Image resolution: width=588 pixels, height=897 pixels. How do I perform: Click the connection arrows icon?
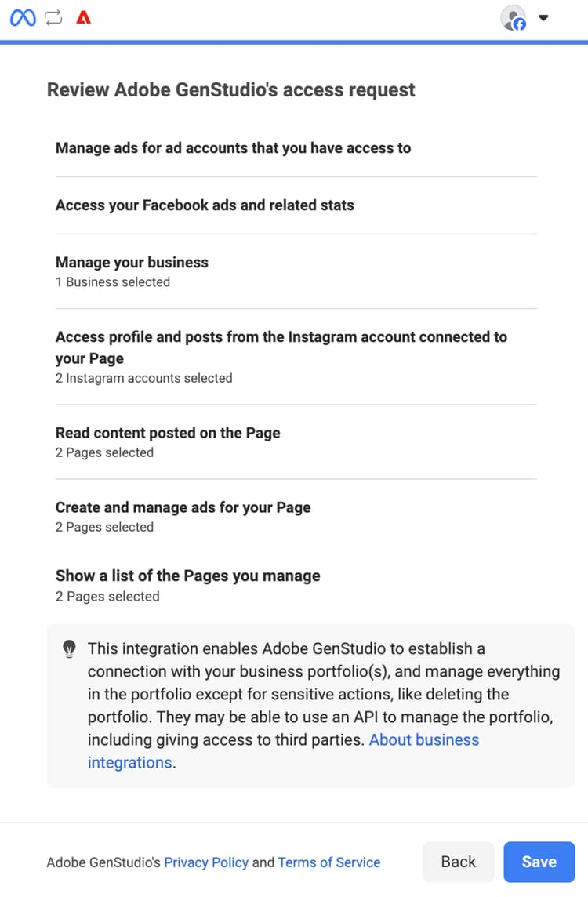(53, 17)
